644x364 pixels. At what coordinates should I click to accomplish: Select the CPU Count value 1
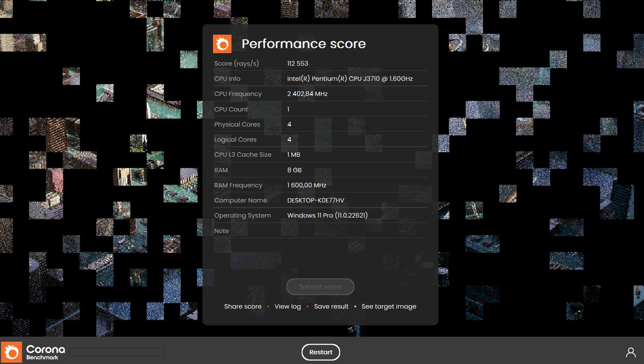pos(288,109)
